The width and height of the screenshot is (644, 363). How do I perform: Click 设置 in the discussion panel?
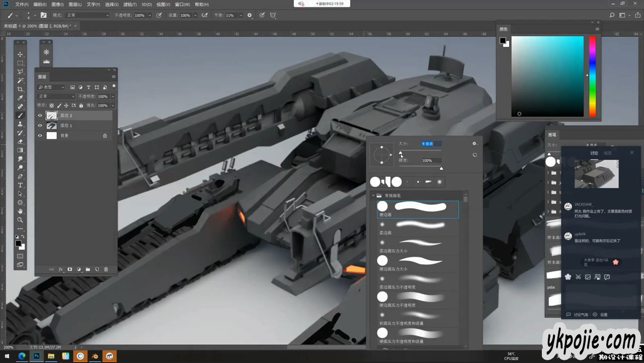click(x=603, y=315)
